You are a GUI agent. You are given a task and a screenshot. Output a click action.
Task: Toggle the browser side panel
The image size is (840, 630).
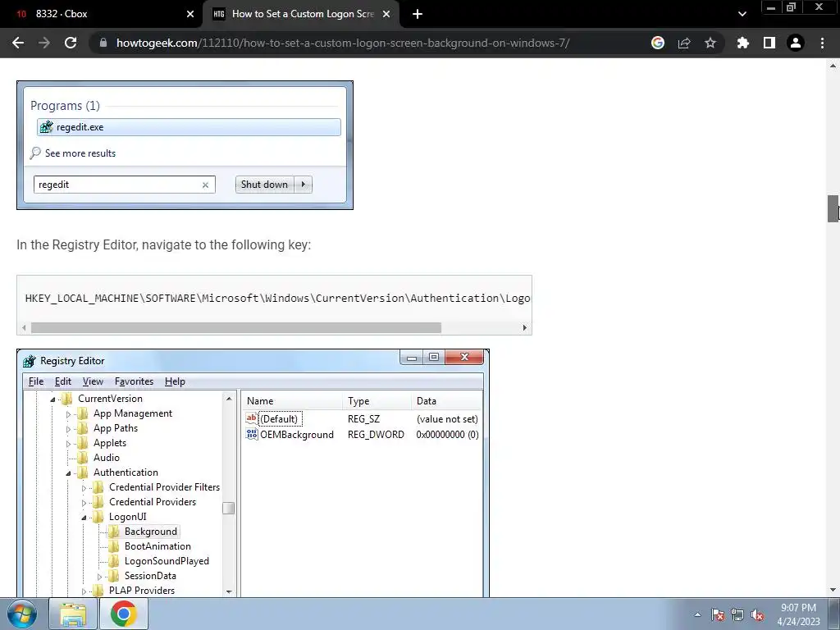pyautogui.click(x=769, y=43)
